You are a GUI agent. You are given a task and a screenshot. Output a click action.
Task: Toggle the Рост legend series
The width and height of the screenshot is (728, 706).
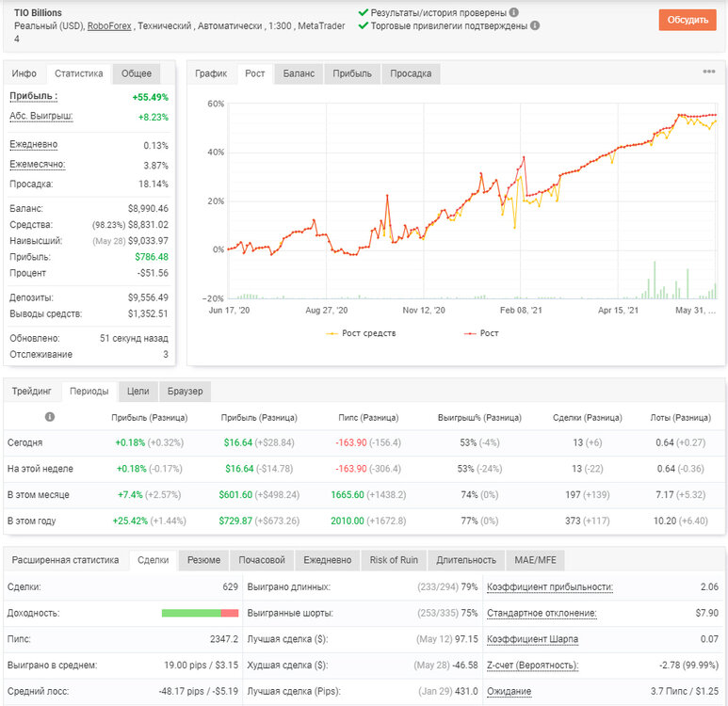(481, 333)
